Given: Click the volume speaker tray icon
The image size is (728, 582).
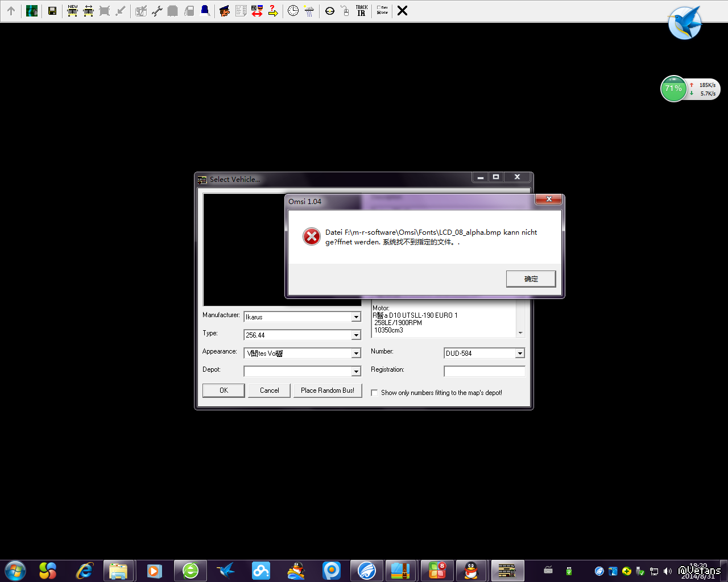Looking at the screenshot, I should coord(667,571).
